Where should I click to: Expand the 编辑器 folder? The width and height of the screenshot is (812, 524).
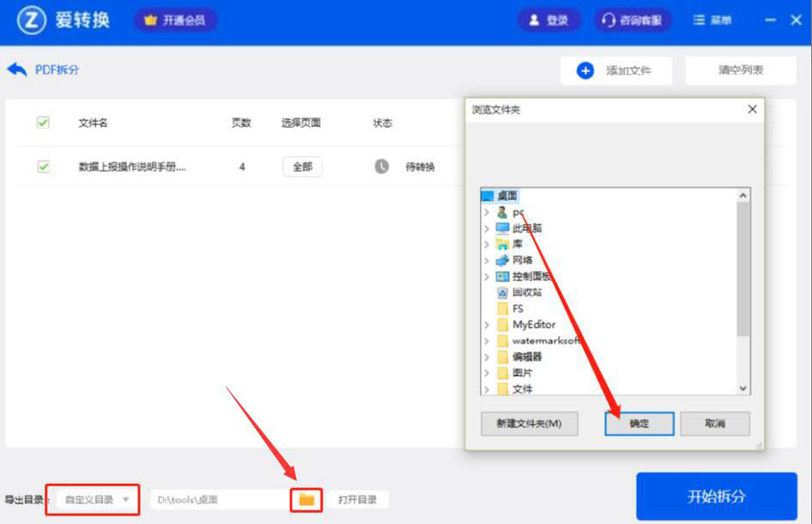[x=487, y=357]
